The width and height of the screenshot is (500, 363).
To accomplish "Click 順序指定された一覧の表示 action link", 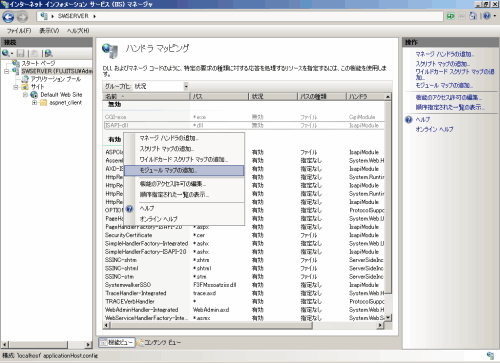I will click(x=450, y=107).
